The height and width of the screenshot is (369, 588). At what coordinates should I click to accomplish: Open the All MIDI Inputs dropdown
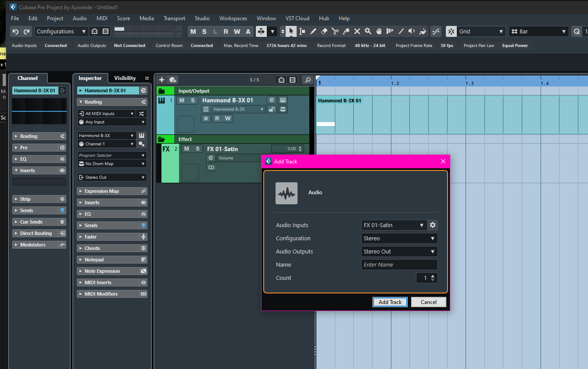pyautogui.click(x=107, y=113)
